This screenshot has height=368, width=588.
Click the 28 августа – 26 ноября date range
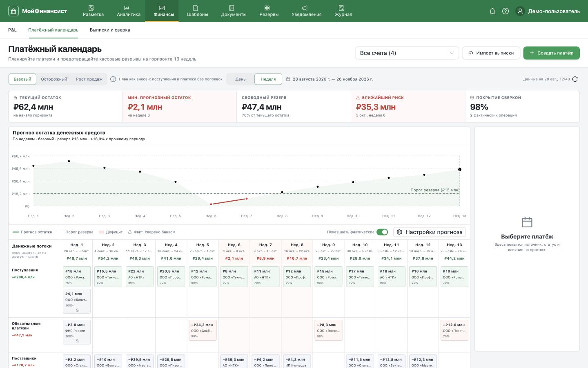tap(333, 79)
